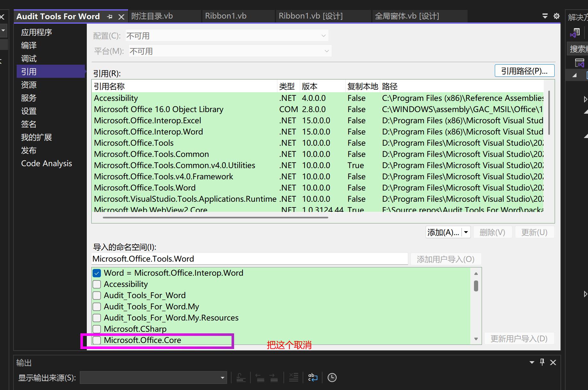This screenshot has height=390, width=588.
Task: Select Microsoft Office 16.0 Object Library reference
Action: [318, 109]
